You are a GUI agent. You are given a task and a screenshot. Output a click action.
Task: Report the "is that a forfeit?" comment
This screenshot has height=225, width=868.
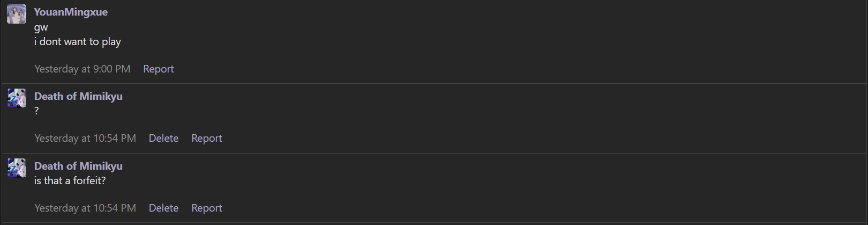point(206,208)
